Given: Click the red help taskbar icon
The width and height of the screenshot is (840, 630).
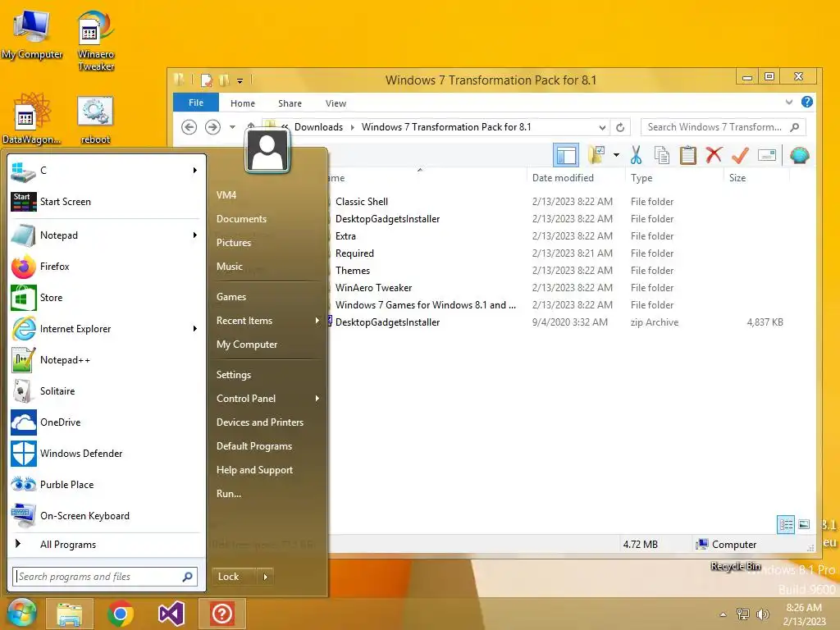Looking at the screenshot, I should tap(221, 614).
